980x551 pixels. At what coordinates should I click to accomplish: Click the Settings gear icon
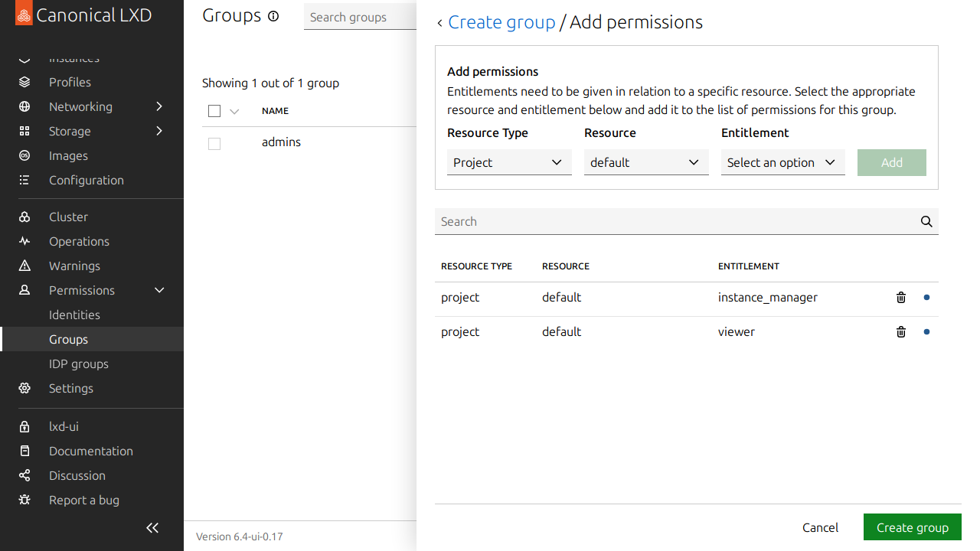click(x=24, y=388)
